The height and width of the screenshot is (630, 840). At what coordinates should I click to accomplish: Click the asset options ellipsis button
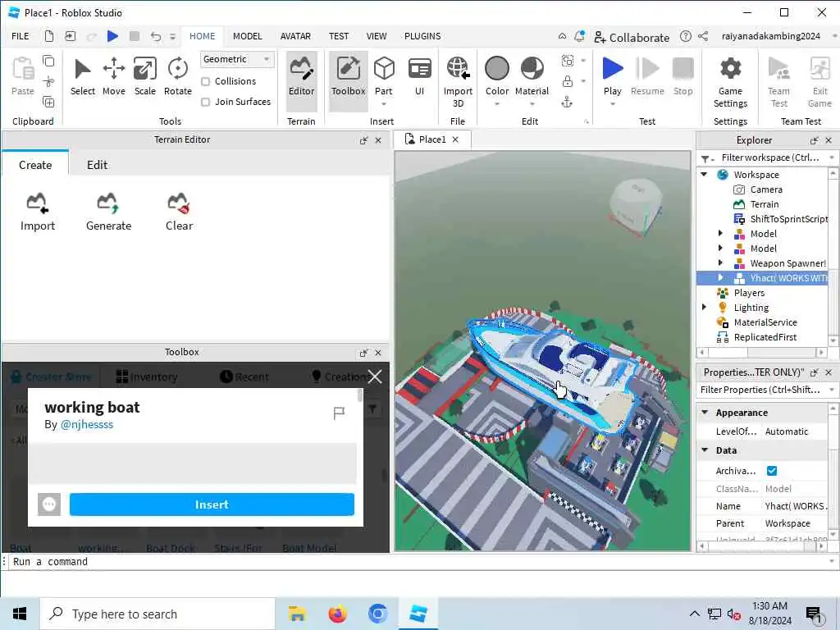coord(48,504)
